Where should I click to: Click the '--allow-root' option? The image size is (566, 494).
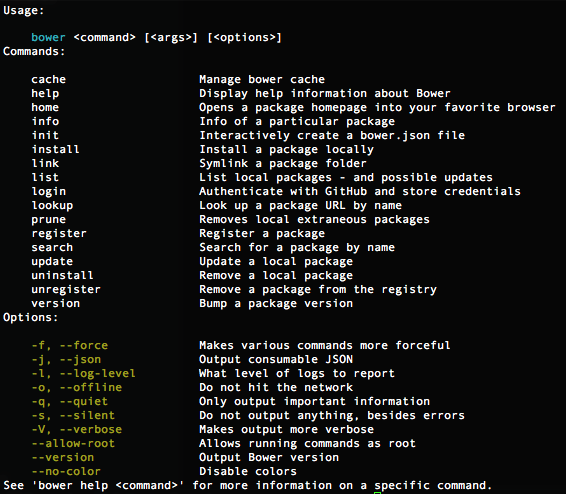tap(73, 443)
